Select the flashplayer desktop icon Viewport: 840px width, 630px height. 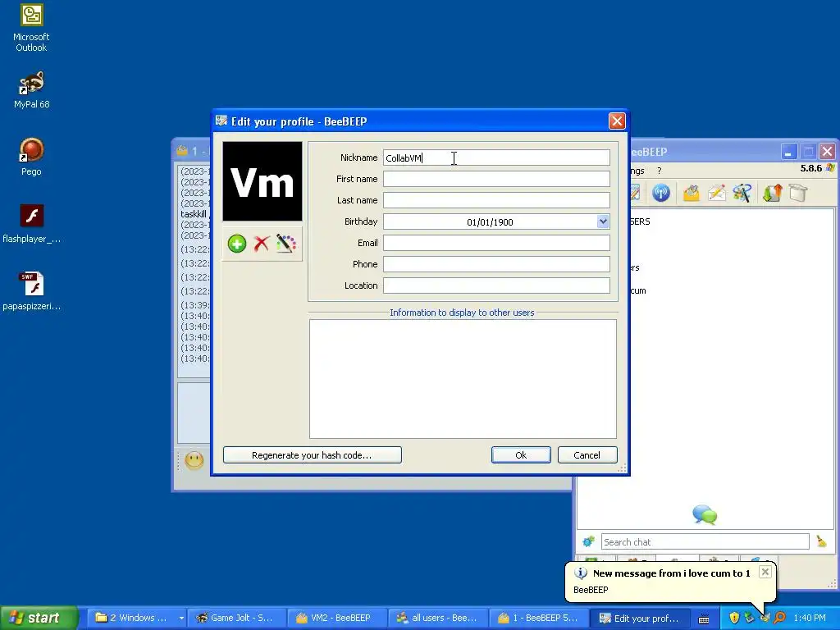coord(31,224)
